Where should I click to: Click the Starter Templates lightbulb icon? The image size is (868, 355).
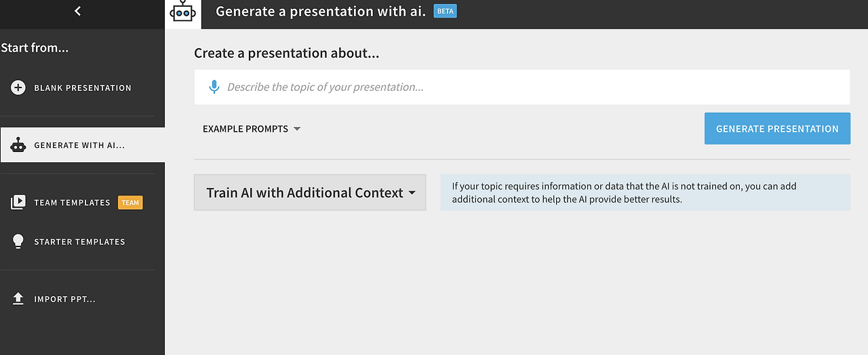[x=18, y=242]
